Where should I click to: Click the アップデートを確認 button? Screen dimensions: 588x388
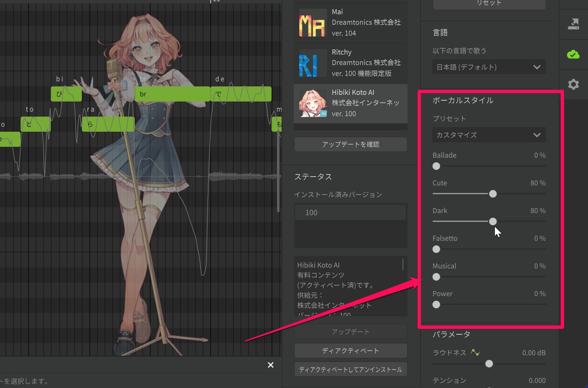coord(350,144)
